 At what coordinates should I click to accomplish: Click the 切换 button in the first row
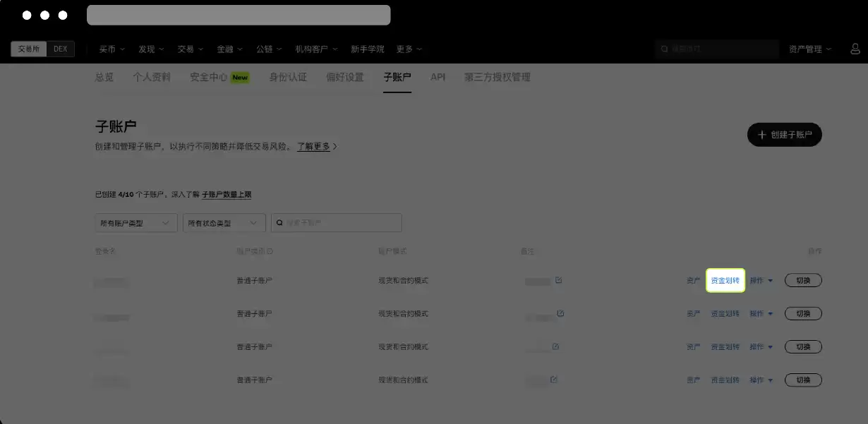(802, 279)
